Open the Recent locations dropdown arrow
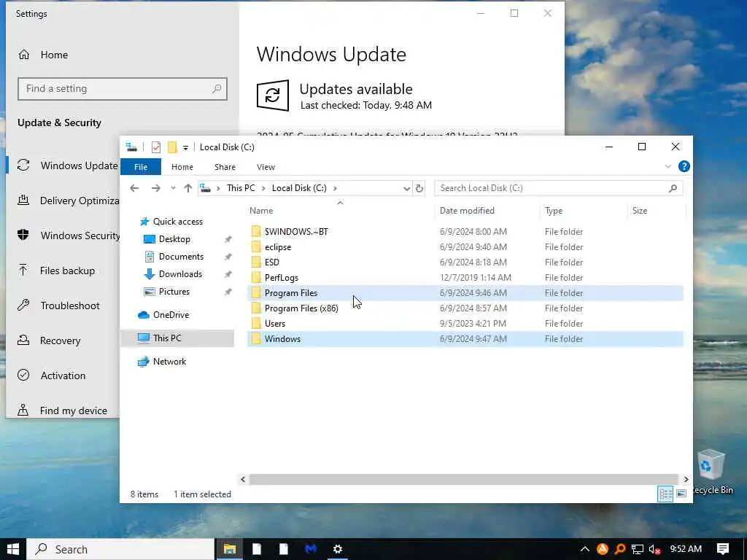747x560 pixels. (173, 188)
